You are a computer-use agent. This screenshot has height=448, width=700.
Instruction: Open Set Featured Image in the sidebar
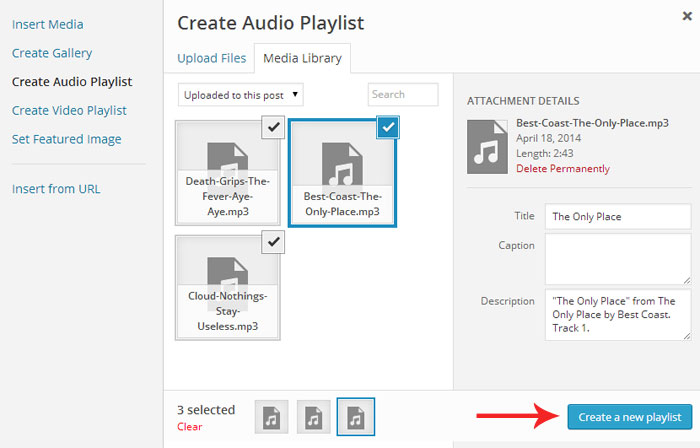point(67,139)
